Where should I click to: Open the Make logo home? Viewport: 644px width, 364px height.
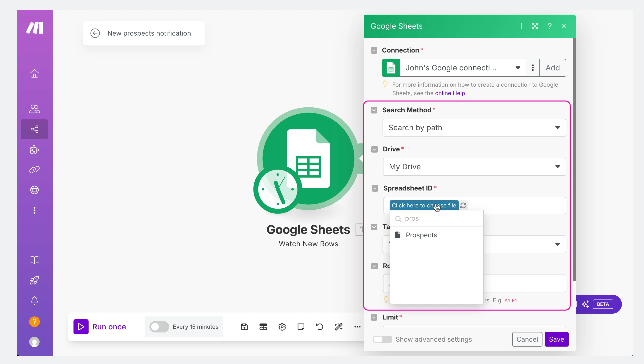35,28
